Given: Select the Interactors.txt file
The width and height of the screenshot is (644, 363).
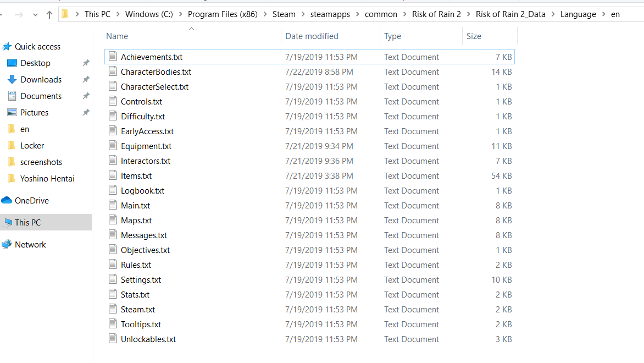Looking at the screenshot, I should 146,161.
